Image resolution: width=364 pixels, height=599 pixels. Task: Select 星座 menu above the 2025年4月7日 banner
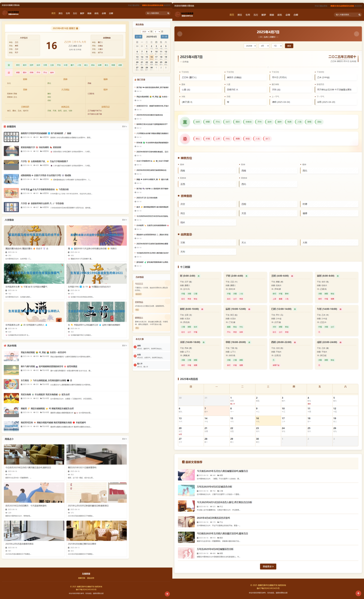[271, 15]
